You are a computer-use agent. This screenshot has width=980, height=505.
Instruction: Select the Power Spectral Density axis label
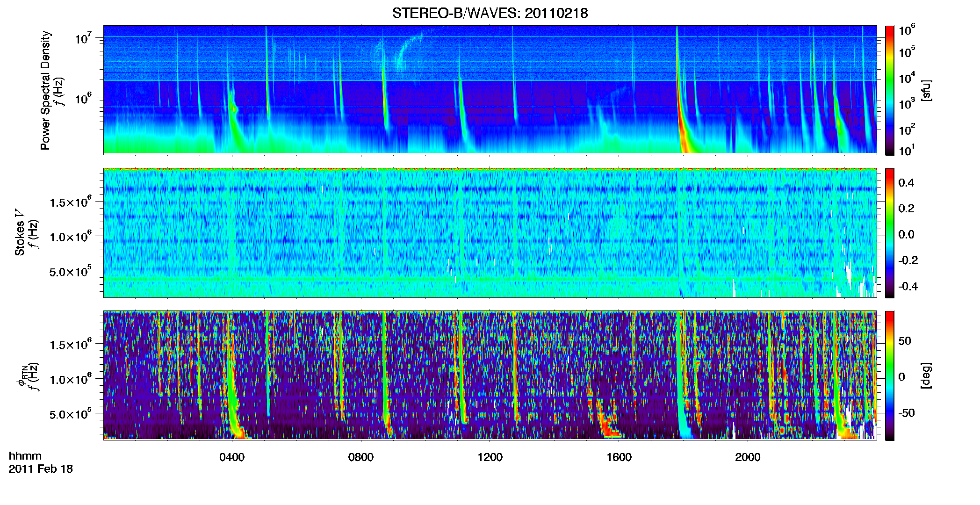(x=45, y=90)
